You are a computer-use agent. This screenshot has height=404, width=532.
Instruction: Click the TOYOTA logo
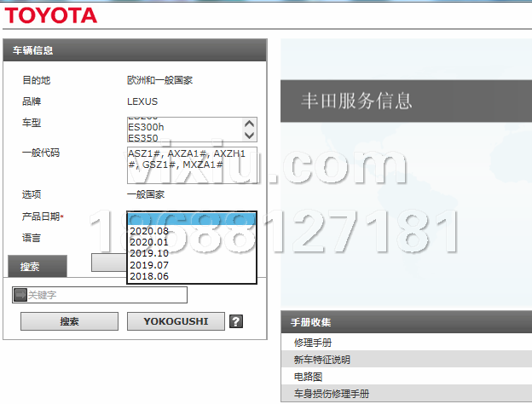tap(53, 14)
